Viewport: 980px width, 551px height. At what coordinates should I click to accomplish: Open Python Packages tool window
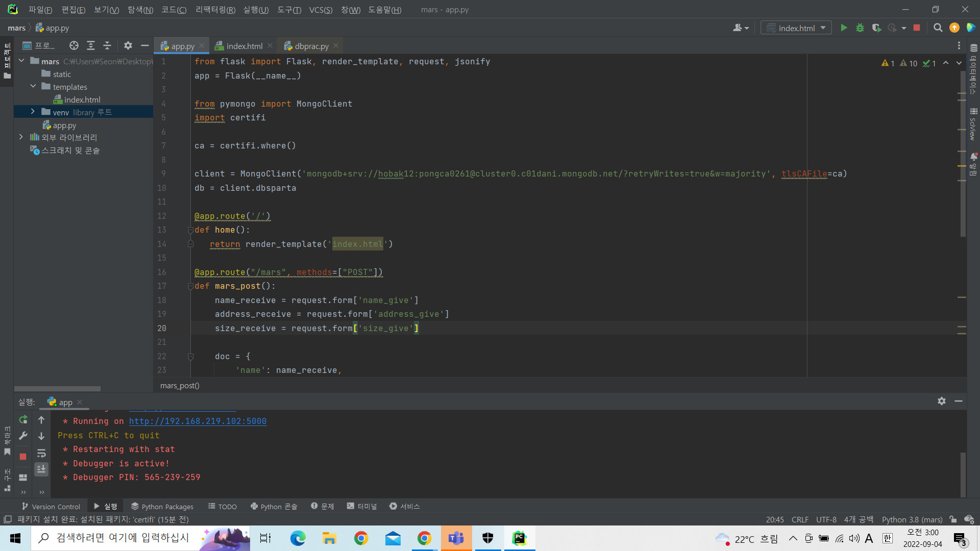point(162,506)
